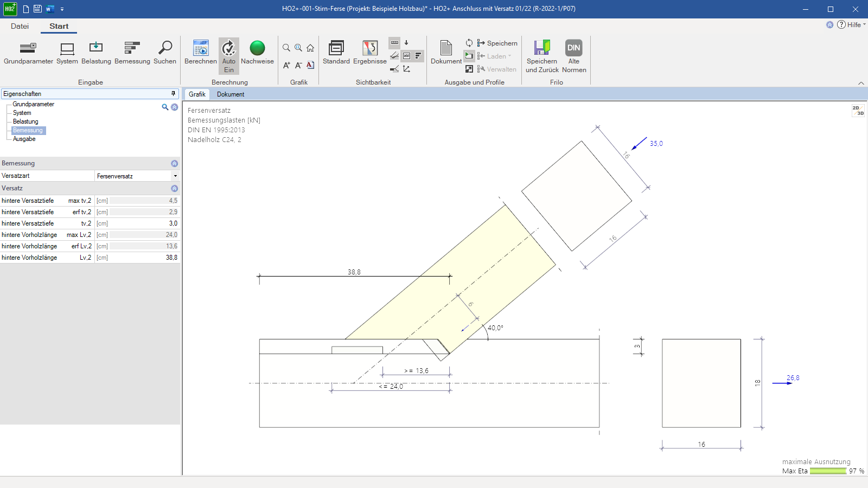Click the home view icon in Grafik
The width and height of the screenshot is (868, 488).
click(x=310, y=48)
